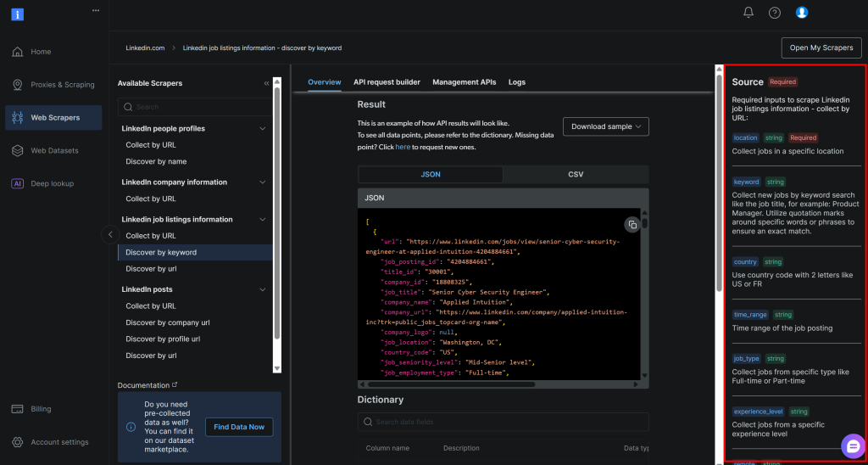Click the Search data fields input
Viewport: 868px width, 465px height.
click(x=503, y=422)
